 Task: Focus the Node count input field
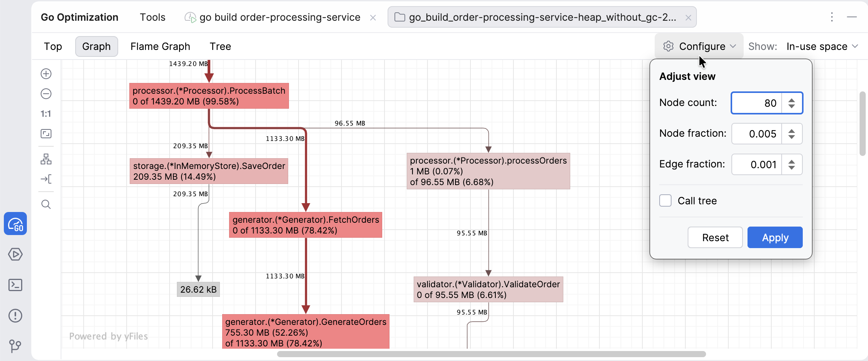click(756, 103)
